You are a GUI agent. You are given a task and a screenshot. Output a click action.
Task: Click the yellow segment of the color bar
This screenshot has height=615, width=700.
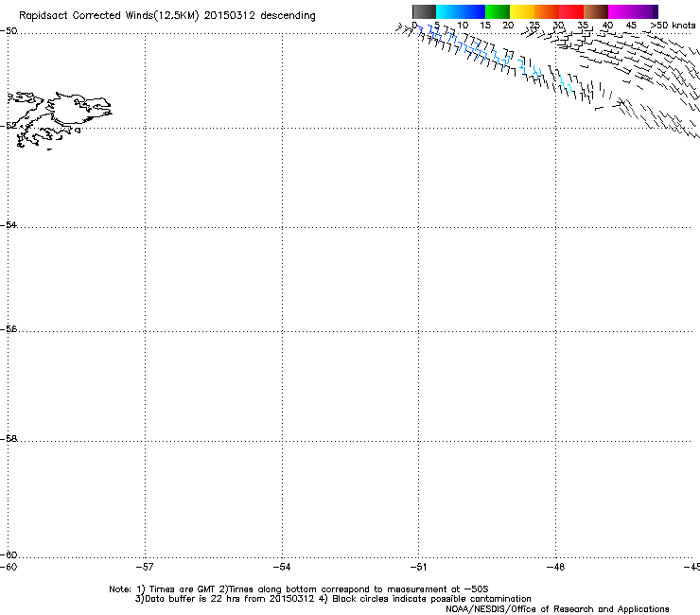[522, 11]
